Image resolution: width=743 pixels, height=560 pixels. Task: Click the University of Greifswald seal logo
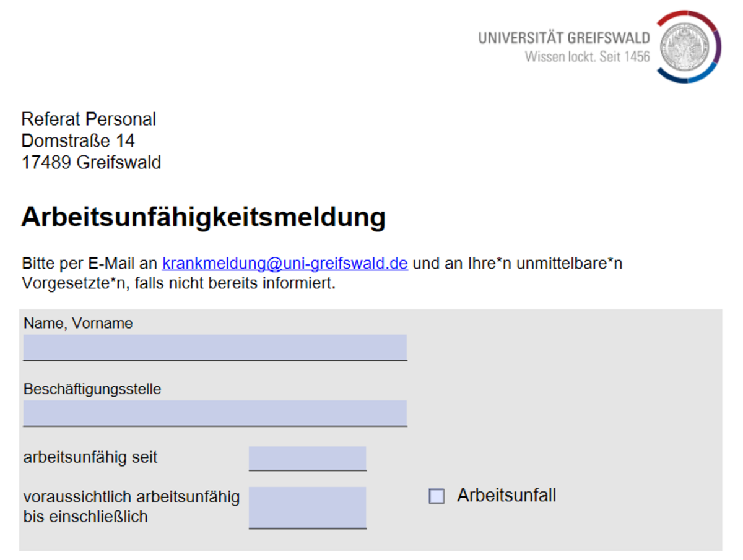click(689, 47)
